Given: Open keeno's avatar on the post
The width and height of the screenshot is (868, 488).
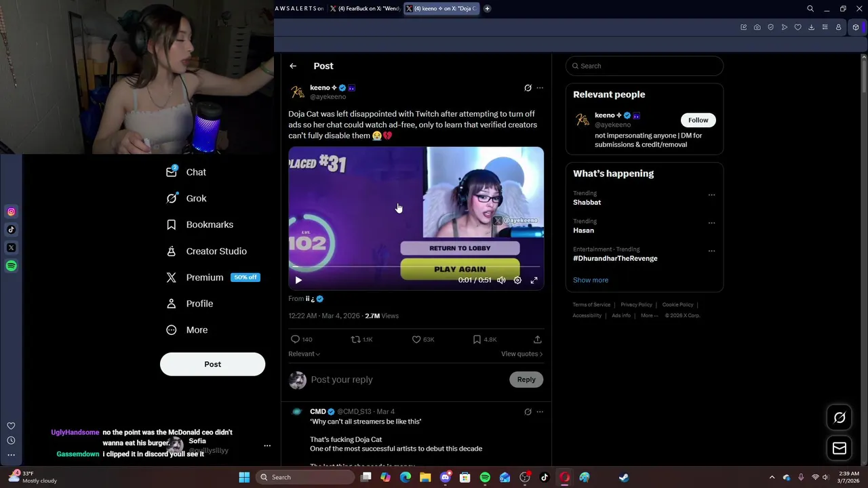Looking at the screenshot, I should pos(297,92).
